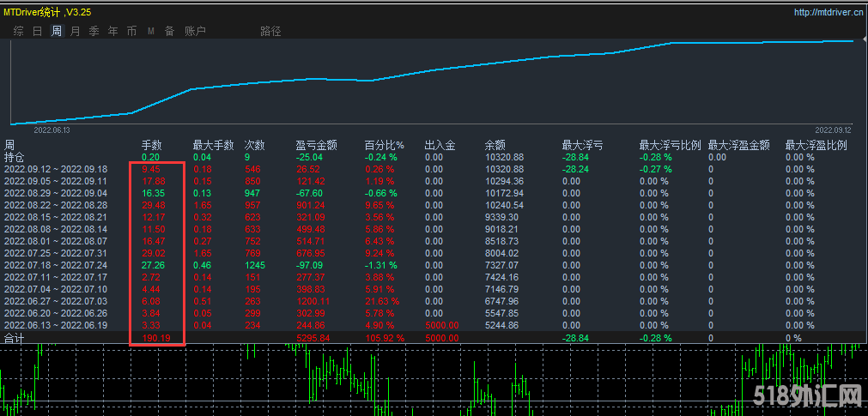Screen dimensions: 868x416
Task: Open the 备 notes tab
Action: pos(169,31)
